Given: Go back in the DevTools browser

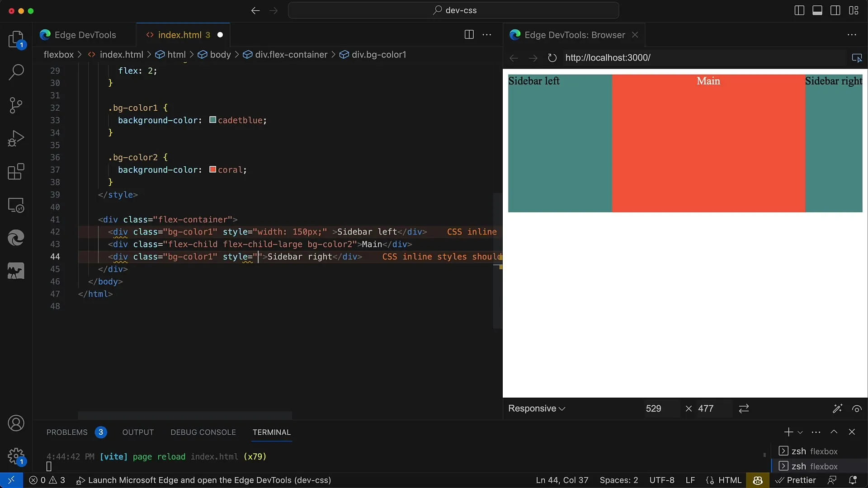Looking at the screenshot, I should (514, 58).
